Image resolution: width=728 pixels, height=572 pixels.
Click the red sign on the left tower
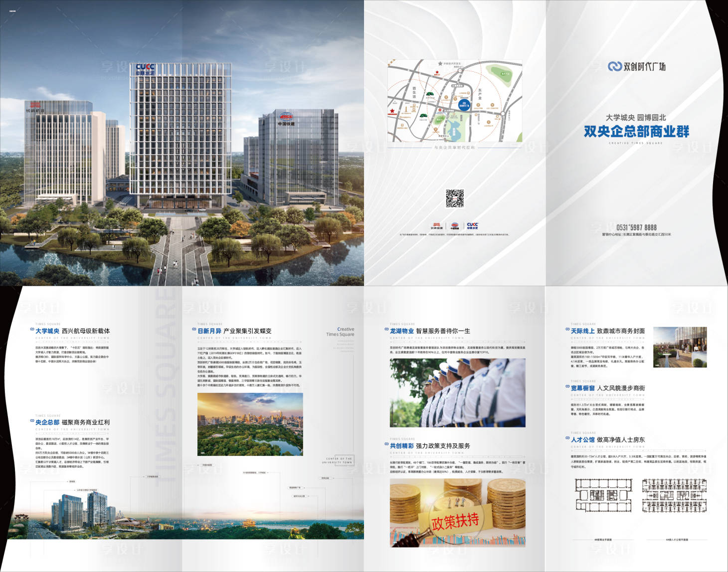tap(35, 108)
